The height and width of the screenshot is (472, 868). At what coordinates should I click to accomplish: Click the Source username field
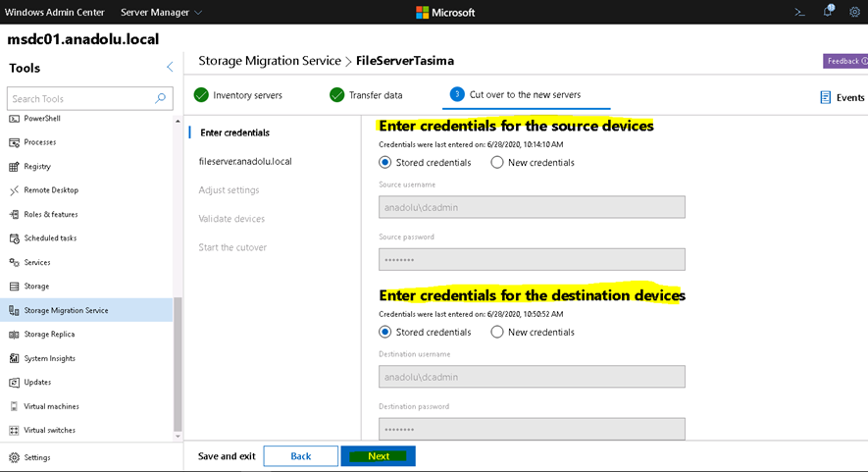point(532,207)
